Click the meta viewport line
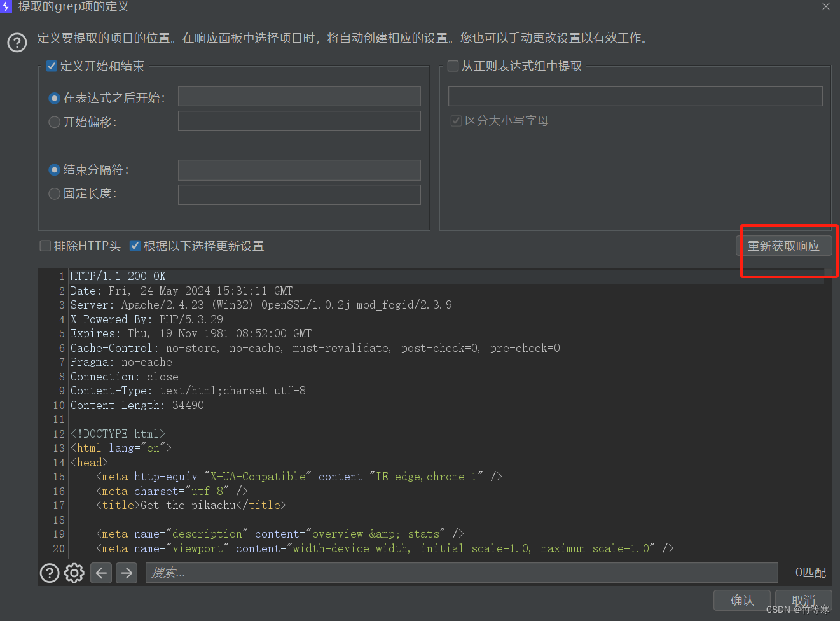This screenshot has height=621, width=840. coord(385,548)
